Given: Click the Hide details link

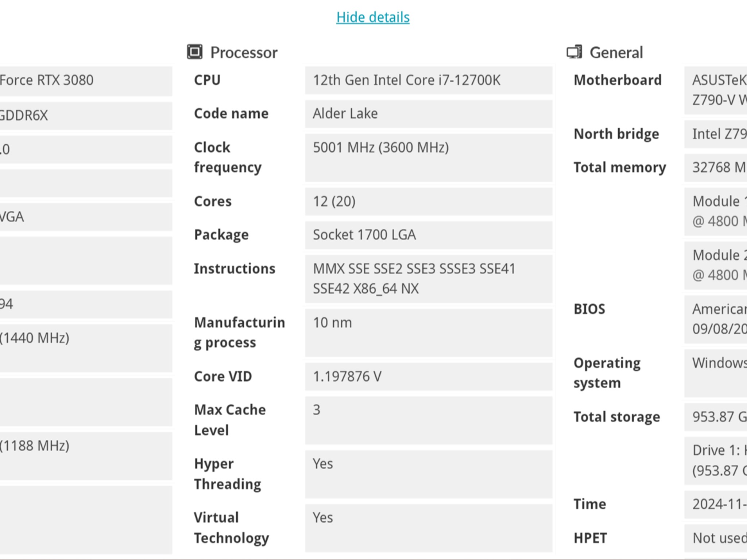Looking at the screenshot, I should pos(373,17).
